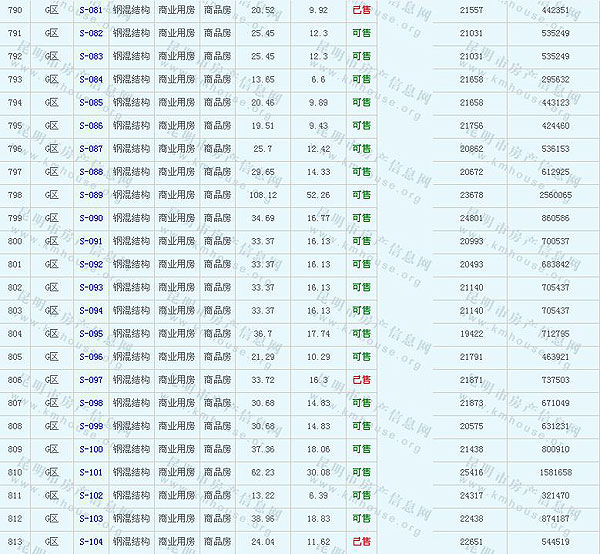The image size is (600, 554).
Task: Click the S-100 unit link
Action: [90, 450]
